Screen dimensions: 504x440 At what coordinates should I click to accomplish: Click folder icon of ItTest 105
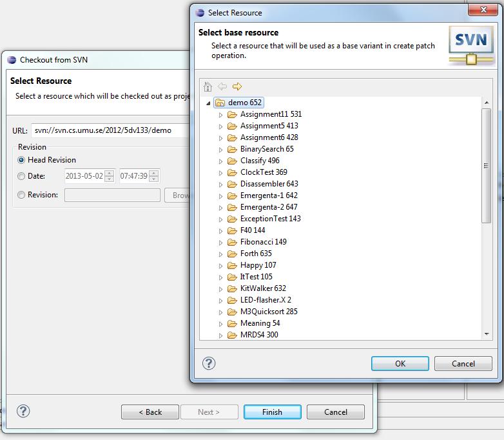232,277
